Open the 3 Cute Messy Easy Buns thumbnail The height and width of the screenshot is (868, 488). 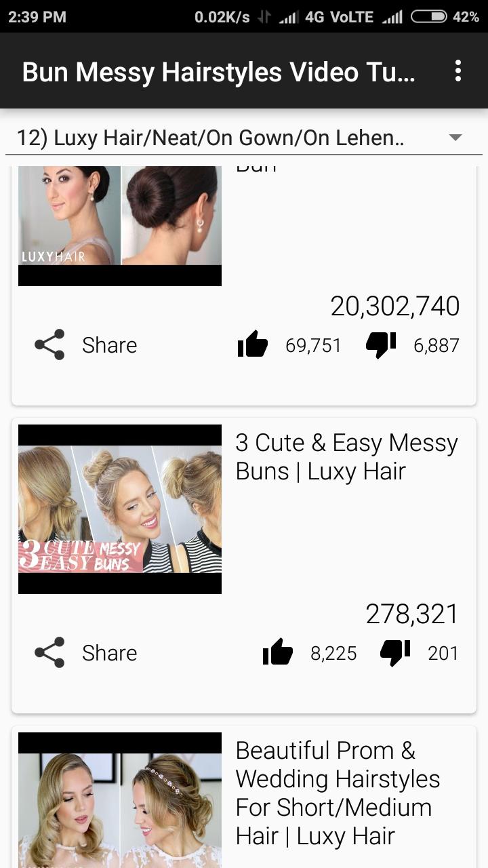tap(120, 509)
